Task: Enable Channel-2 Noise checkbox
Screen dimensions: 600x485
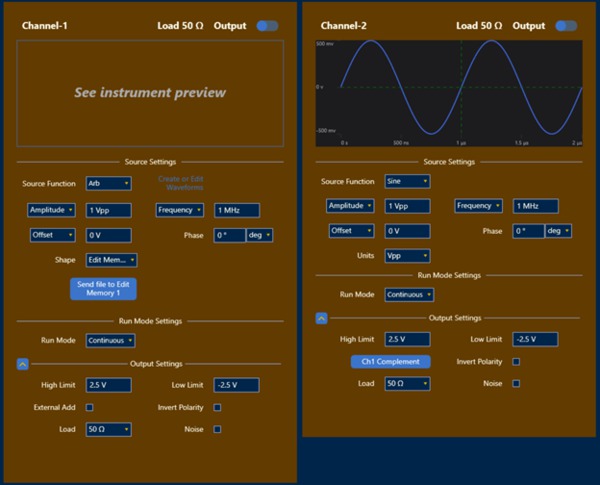Action: pos(515,383)
